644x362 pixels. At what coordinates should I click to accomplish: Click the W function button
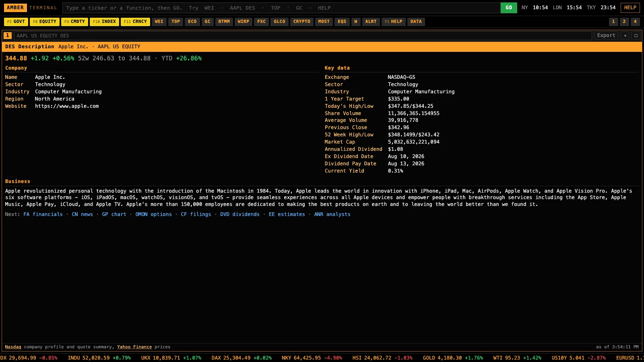pyautogui.click(x=356, y=22)
